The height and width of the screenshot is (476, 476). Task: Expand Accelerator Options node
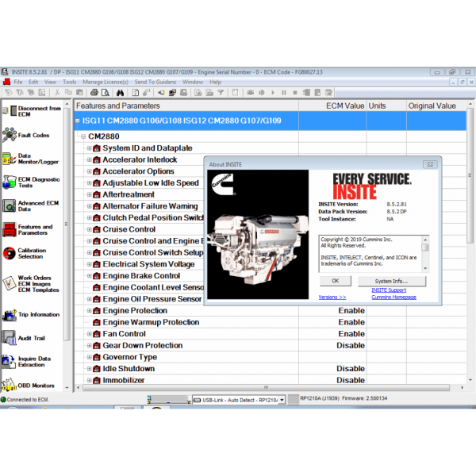(89, 171)
